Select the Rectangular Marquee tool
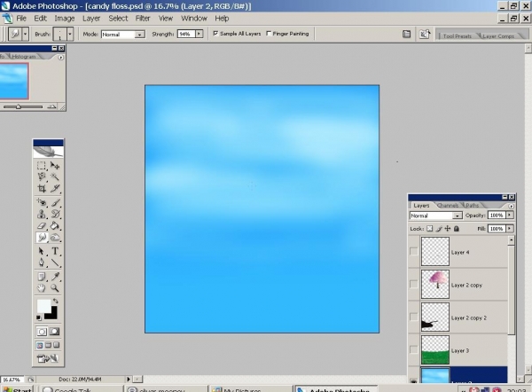Viewport: 532px width, 392px height. 42,165
